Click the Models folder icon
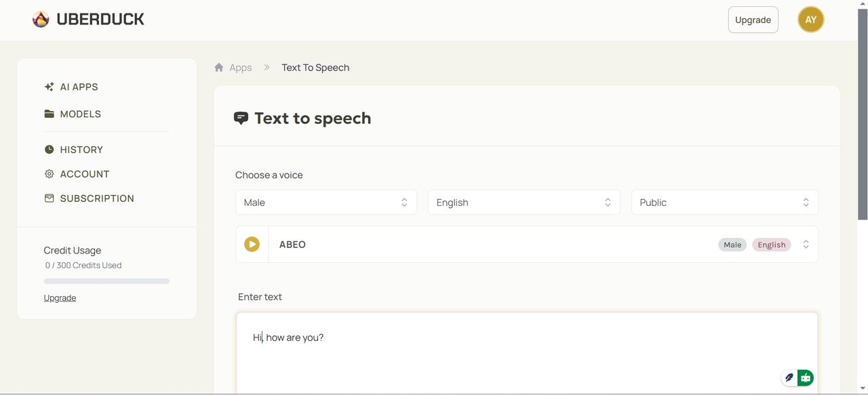The width and height of the screenshot is (868, 395). pos(49,114)
